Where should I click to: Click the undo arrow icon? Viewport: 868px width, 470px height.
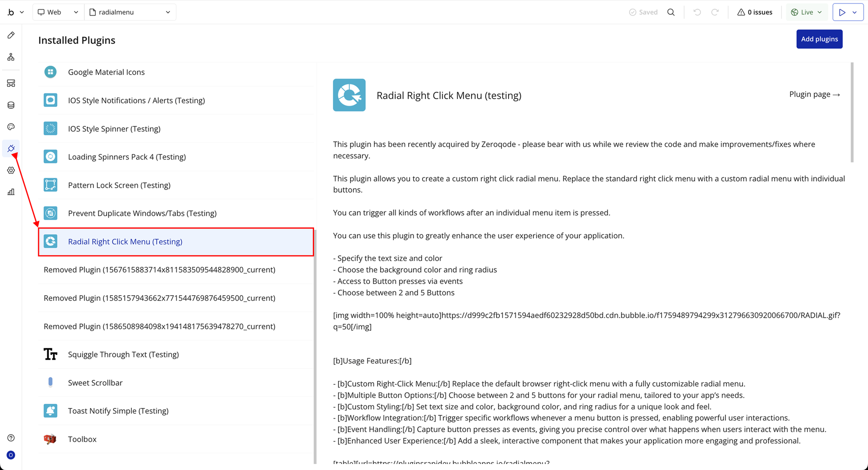point(697,12)
